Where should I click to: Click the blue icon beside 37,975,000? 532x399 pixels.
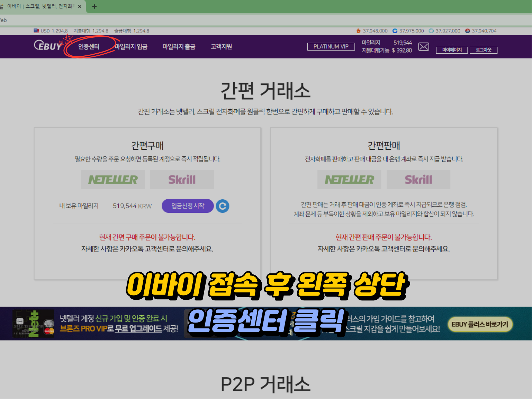[x=395, y=31]
